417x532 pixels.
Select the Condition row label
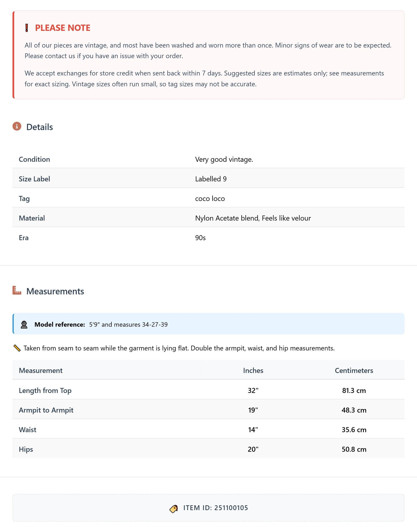34,159
